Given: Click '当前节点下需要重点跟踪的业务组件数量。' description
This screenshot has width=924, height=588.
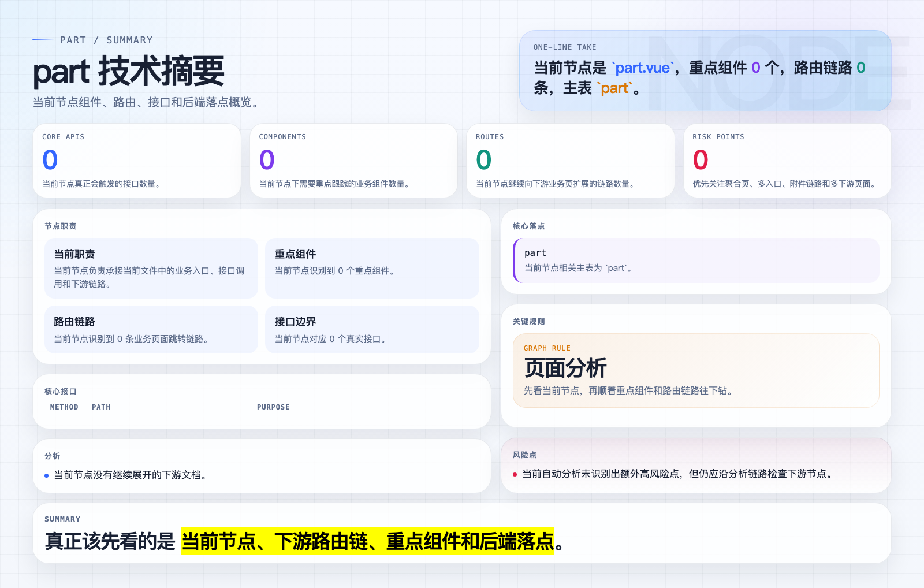Looking at the screenshot, I should pos(336,184).
